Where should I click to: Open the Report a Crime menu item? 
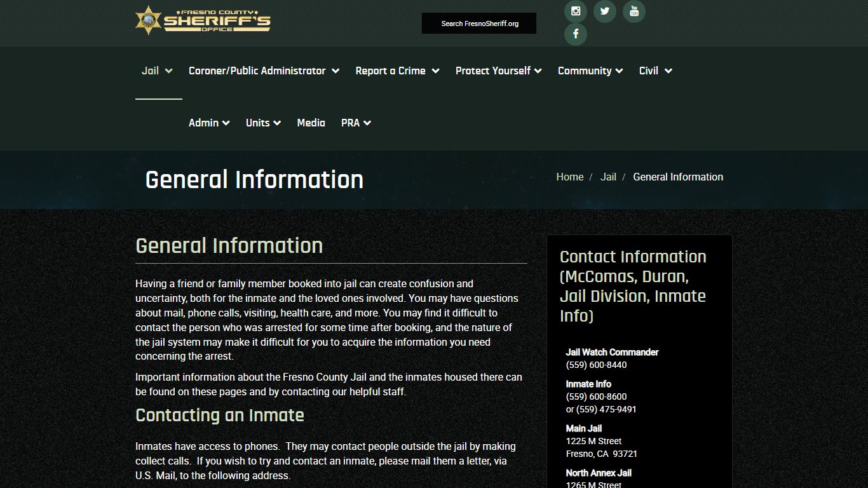click(391, 71)
